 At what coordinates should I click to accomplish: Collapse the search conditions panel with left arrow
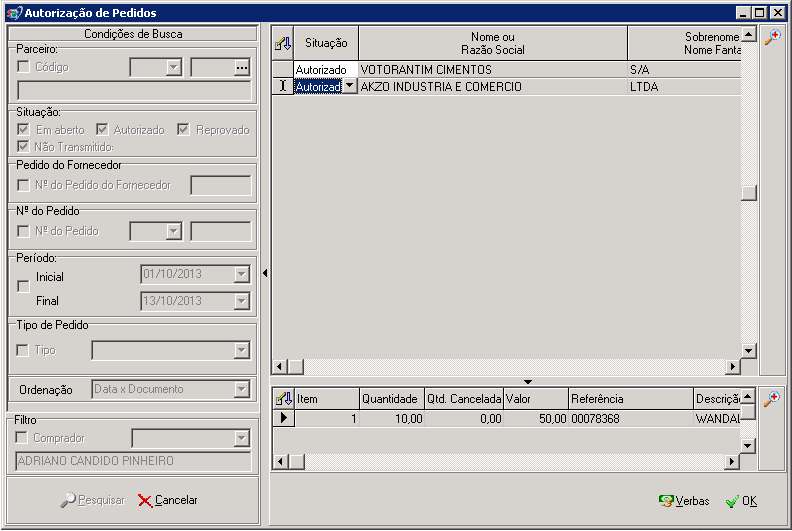pyautogui.click(x=265, y=273)
